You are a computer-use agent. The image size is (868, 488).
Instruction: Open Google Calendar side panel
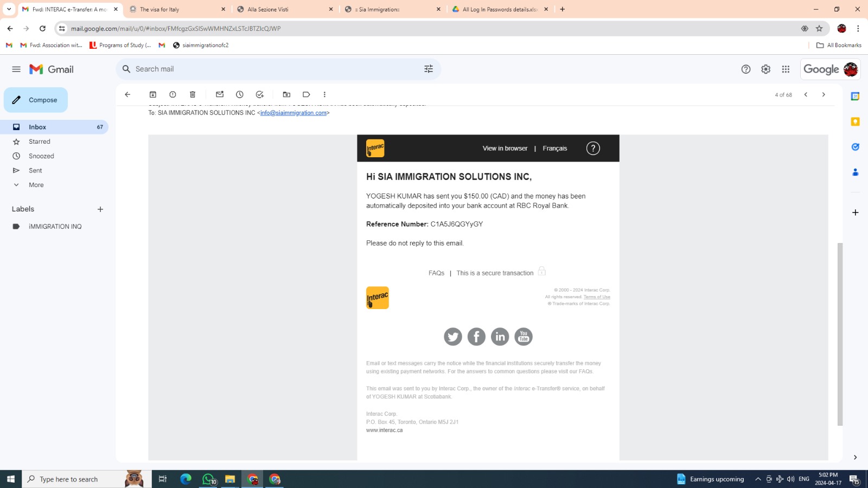[855, 97]
